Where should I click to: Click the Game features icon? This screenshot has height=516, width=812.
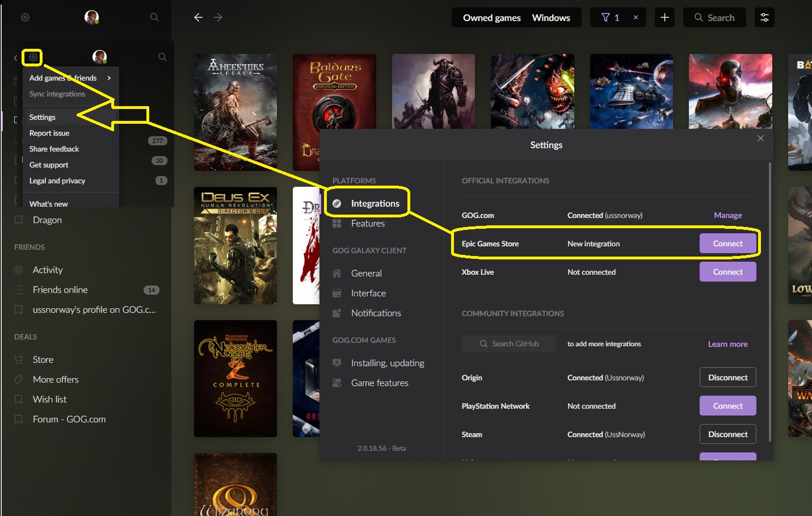[x=337, y=383]
